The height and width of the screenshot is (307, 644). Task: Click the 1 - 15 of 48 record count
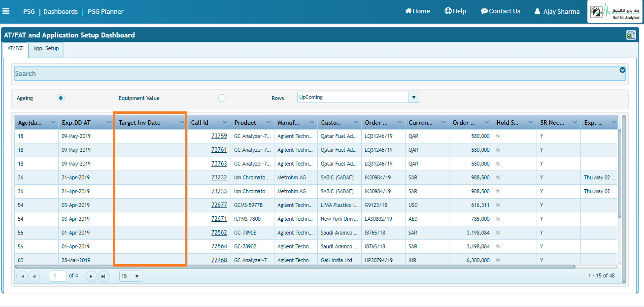tap(601, 276)
